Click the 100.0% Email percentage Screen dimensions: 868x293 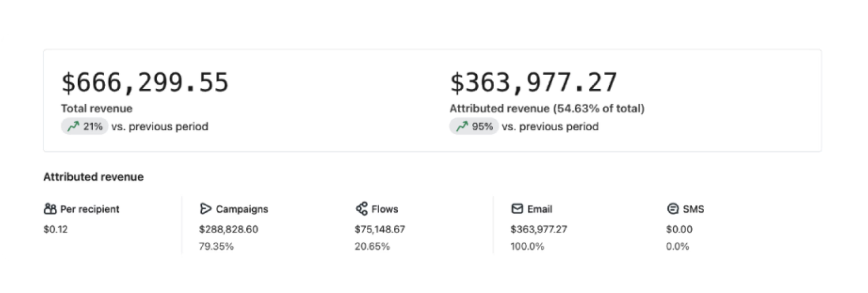[527, 246]
